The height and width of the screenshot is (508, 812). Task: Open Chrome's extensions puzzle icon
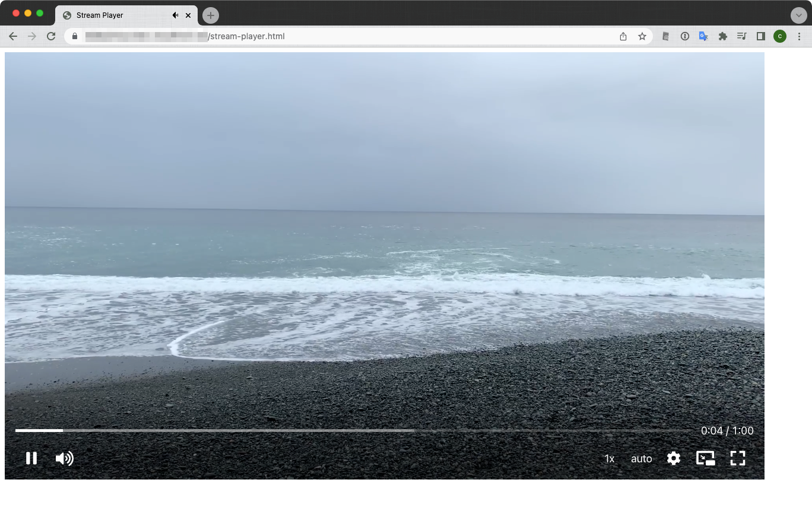pyautogui.click(x=723, y=36)
